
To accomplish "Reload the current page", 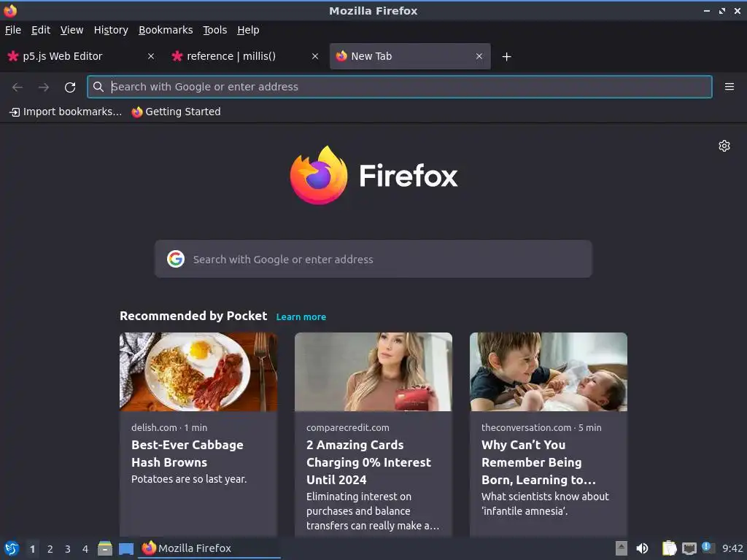I will click(x=70, y=87).
